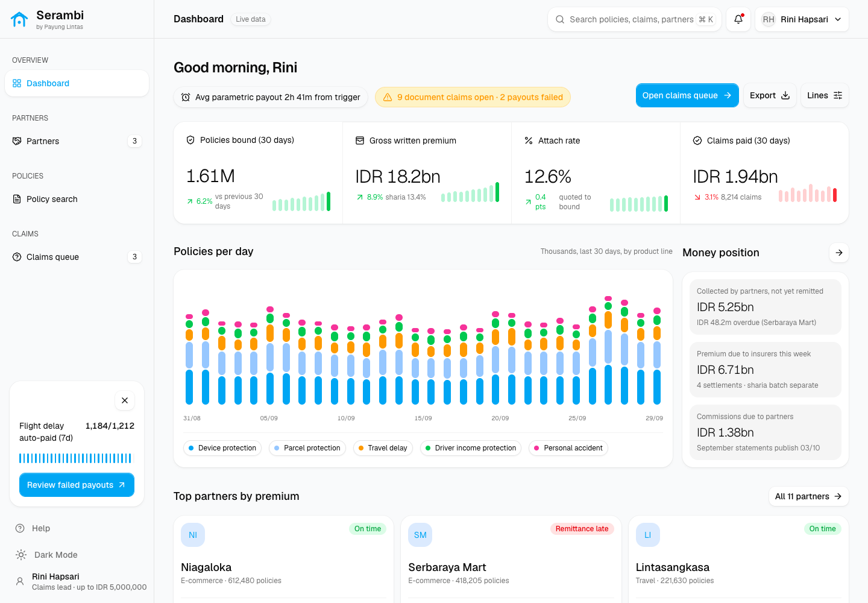Click the check badge icon beside Claims paid

697,140
